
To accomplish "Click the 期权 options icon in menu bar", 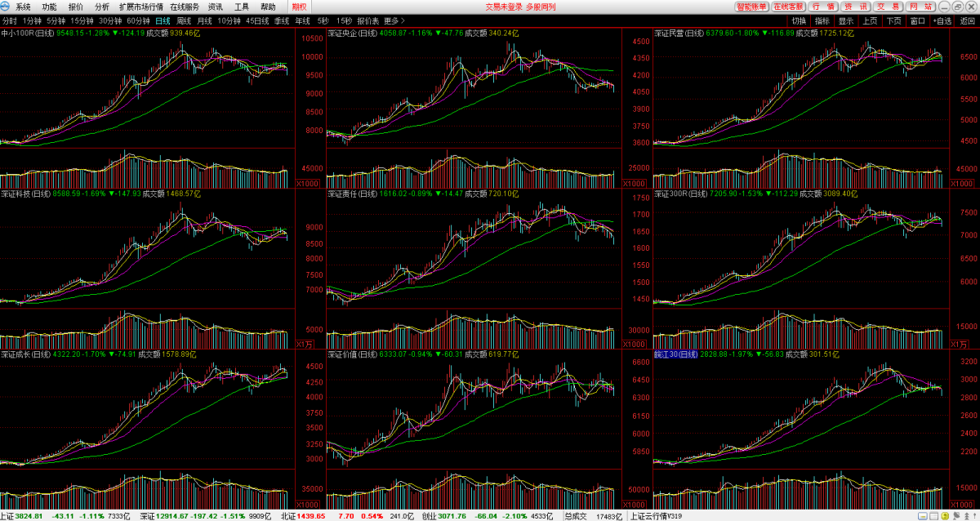I will point(299,7).
